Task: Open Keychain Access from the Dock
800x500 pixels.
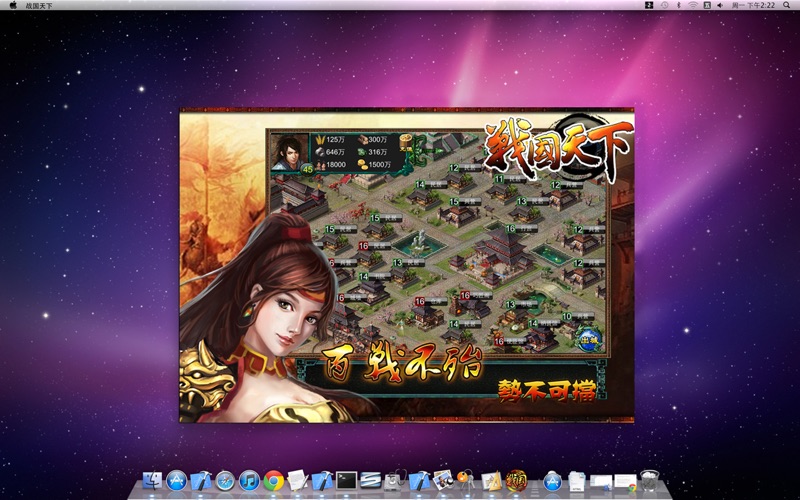Action: point(467,481)
